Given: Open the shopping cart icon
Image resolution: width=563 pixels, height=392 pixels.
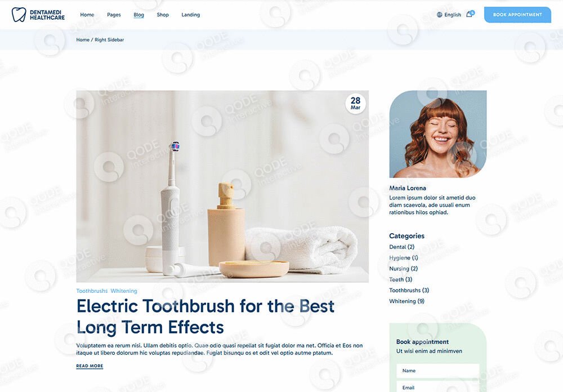Looking at the screenshot, I should pos(470,14).
